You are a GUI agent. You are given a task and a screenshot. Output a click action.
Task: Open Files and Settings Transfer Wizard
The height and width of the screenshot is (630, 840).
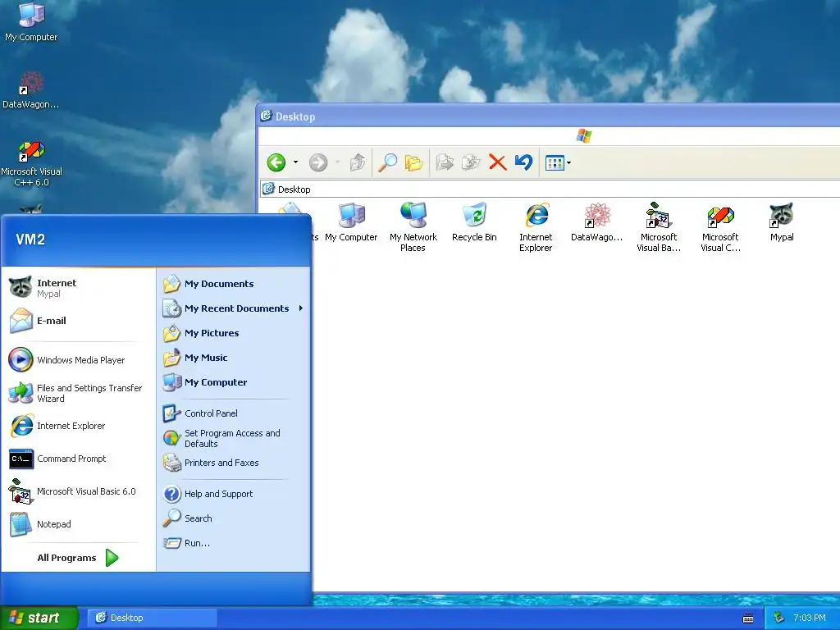[x=79, y=393]
